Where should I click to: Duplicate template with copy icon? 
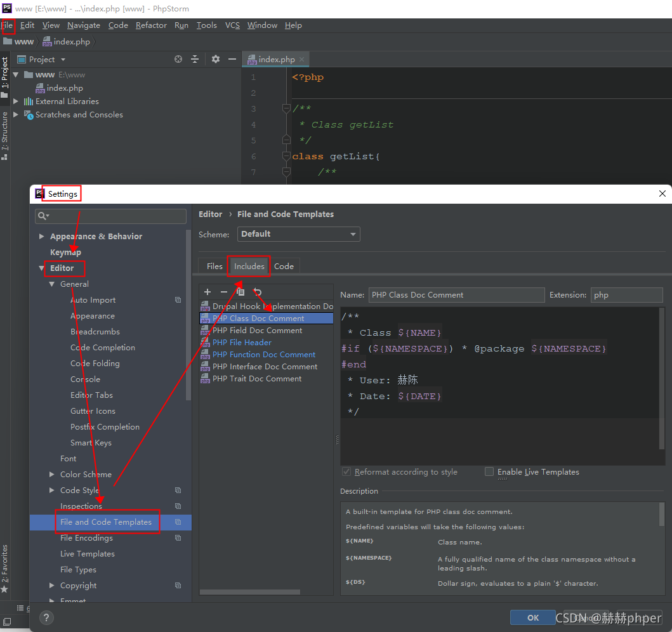240,292
